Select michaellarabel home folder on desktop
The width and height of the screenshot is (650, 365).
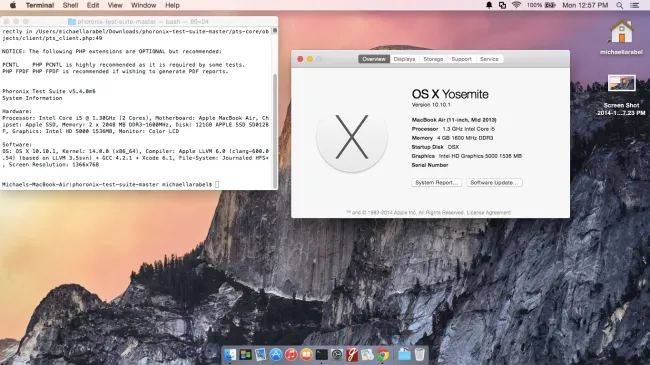tap(621, 37)
